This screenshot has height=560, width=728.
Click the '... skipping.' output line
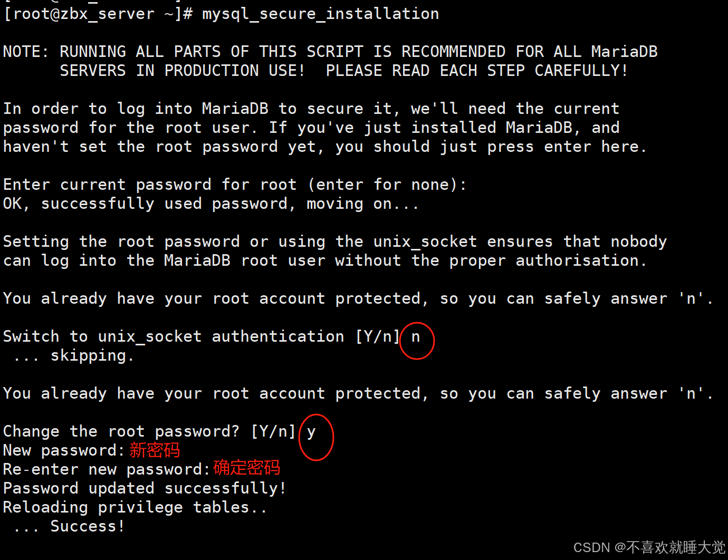click(x=73, y=356)
